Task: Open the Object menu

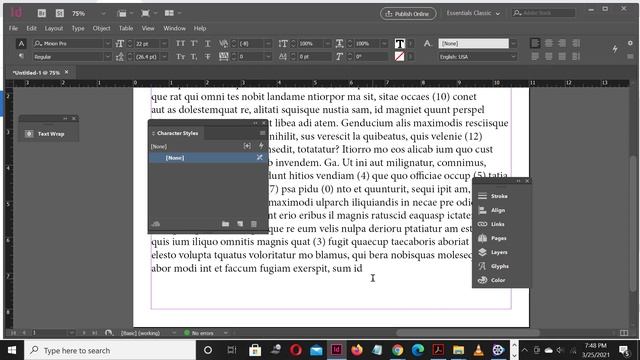Action: [x=101, y=28]
